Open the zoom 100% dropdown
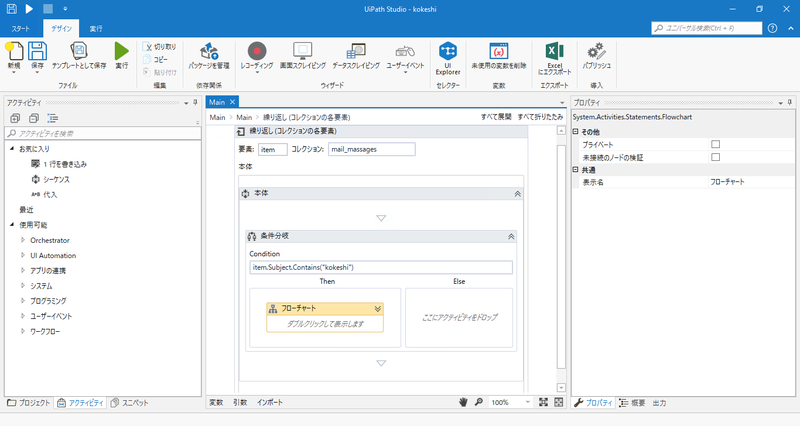Viewport: 800px width, 426px height. [x=528, y=402]
